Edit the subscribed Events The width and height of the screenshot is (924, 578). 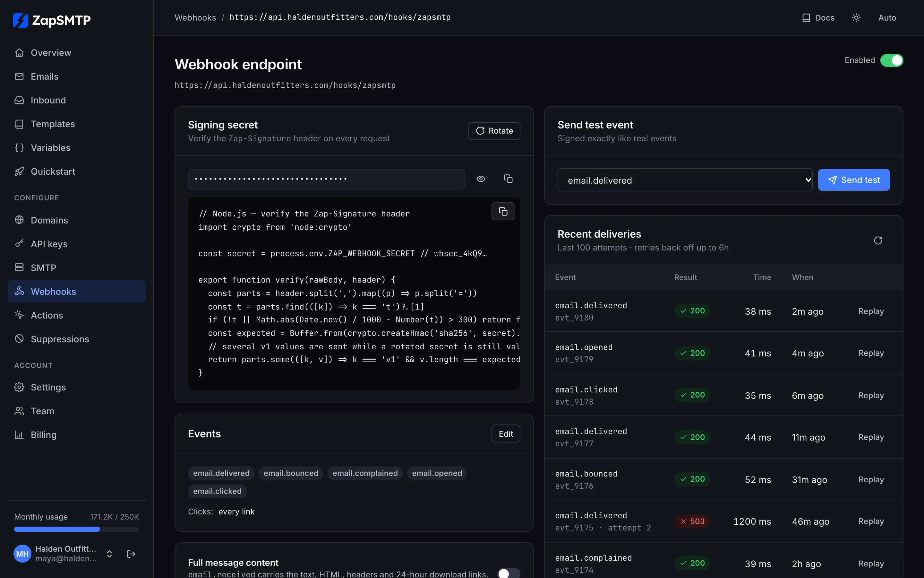506,433
